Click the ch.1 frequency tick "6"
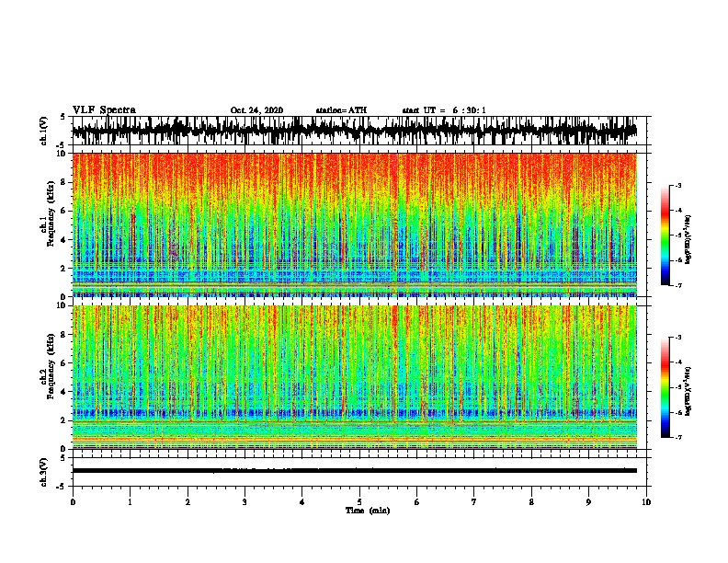The height and width of the screenshot is (563, 728). tap(65, 211)
